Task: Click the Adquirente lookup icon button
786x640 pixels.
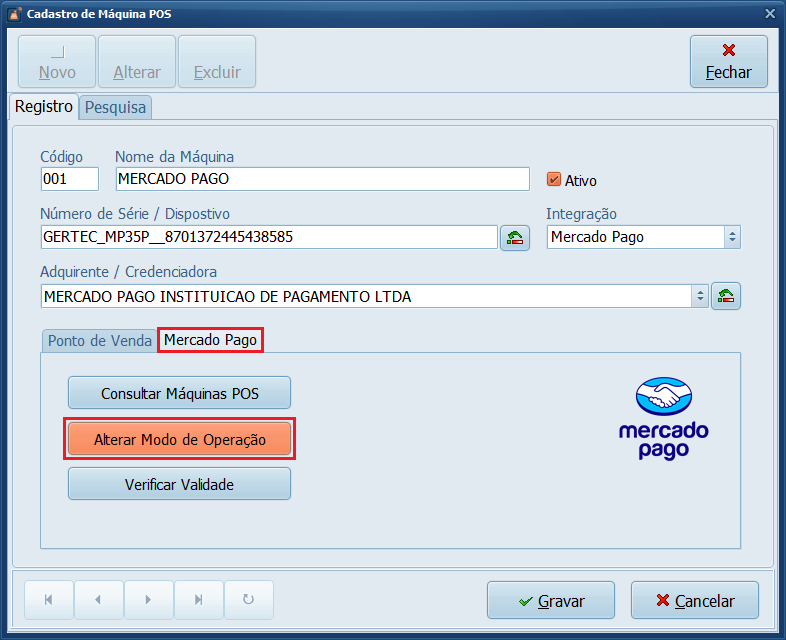Action: [x=726, y=296]
